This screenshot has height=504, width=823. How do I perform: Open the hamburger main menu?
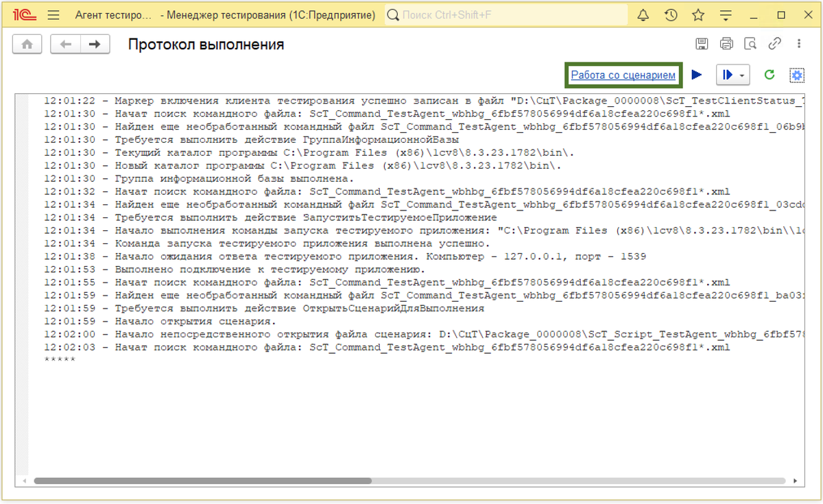pyautogui.click(x=55, y=15)
